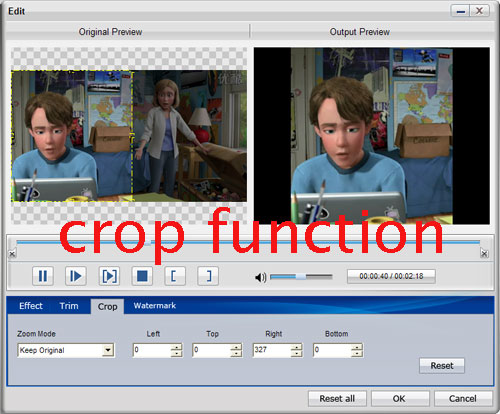Decrease the Bottom crop value
The image size is (500, 414).
pos(357,354)
